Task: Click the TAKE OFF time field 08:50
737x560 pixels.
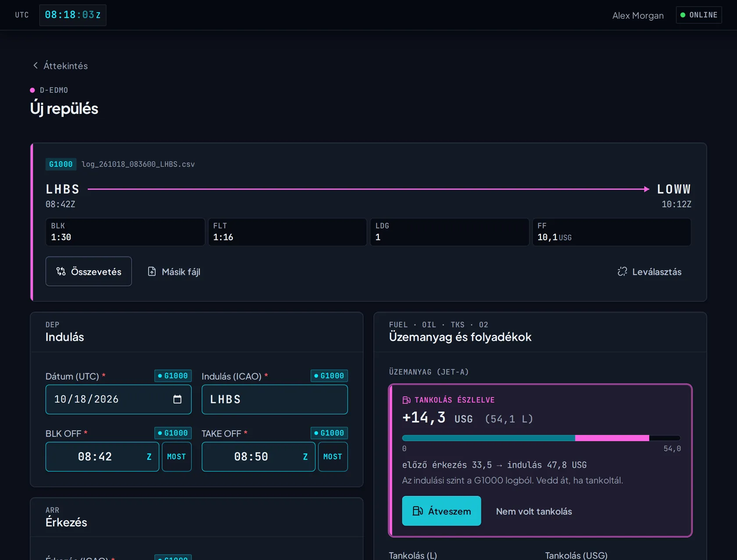Action: (x=258, y=457)
